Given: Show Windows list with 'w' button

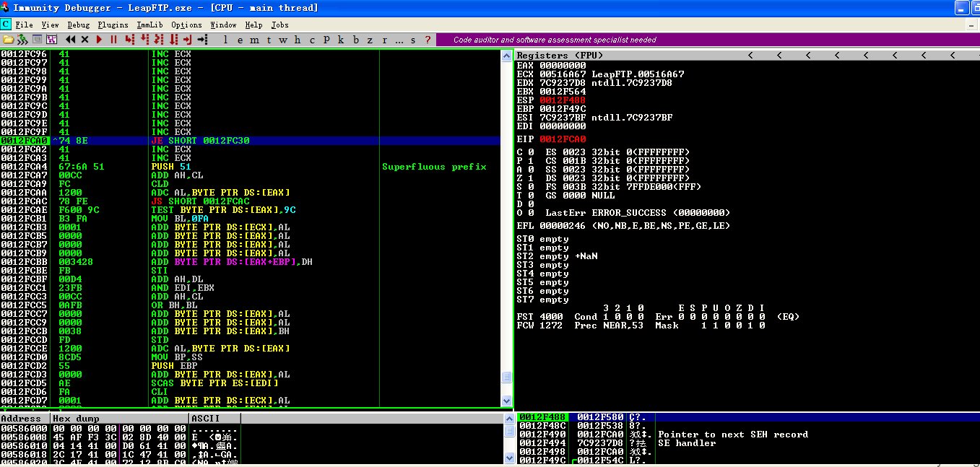Looking at the screenshot, I should pyautogui.click(x=282, y=39).
